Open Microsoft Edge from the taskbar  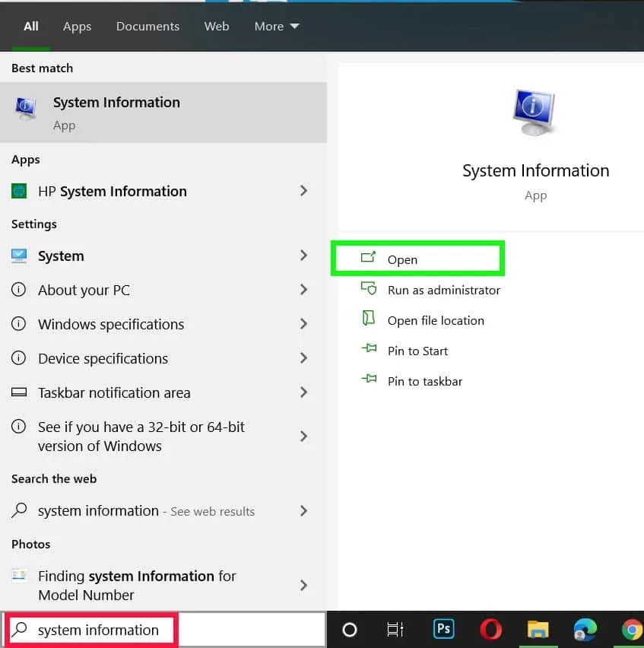585,629
